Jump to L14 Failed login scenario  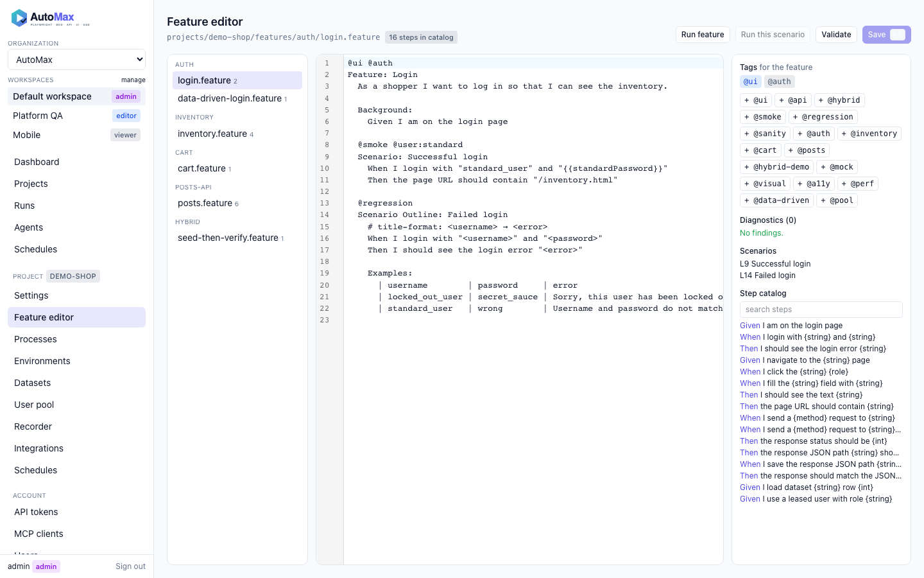(767, 276)
